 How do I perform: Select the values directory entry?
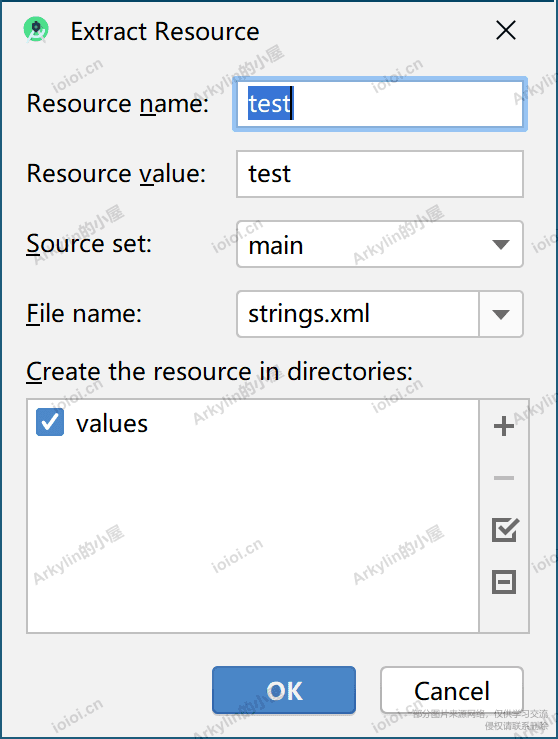112,423
